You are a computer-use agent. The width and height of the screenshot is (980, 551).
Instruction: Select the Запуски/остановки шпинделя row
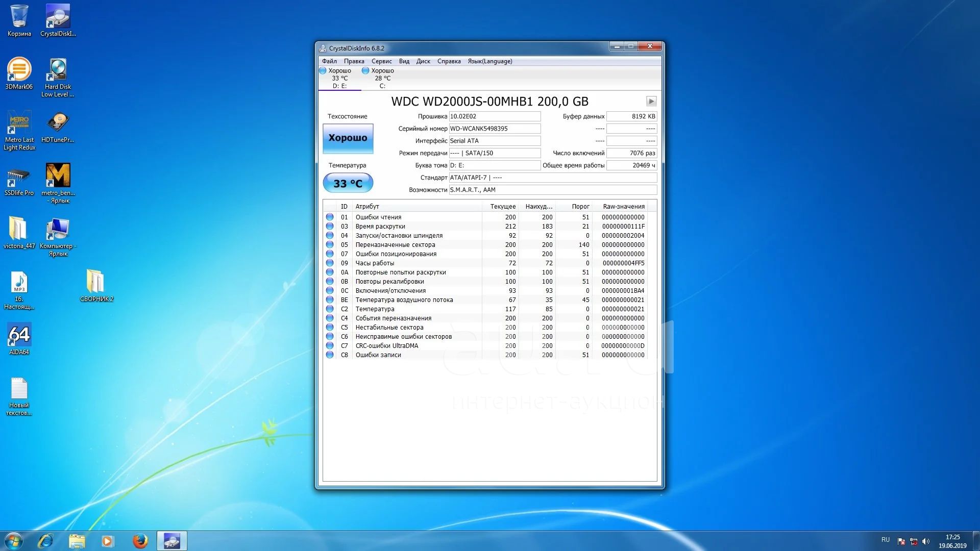point(485,236)
